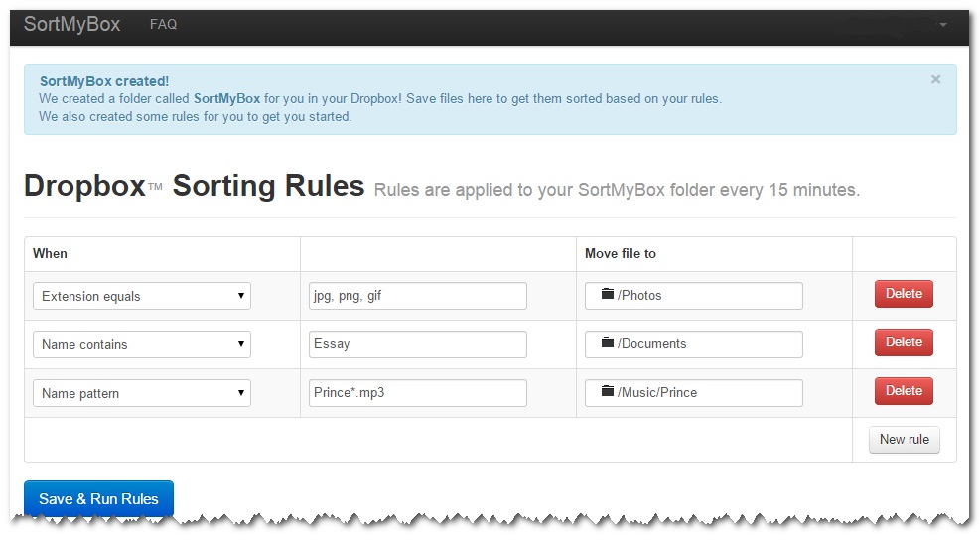Focus the Prince*.mp3 pattern field
Screen dimensions: 980x541
(417, 393)
